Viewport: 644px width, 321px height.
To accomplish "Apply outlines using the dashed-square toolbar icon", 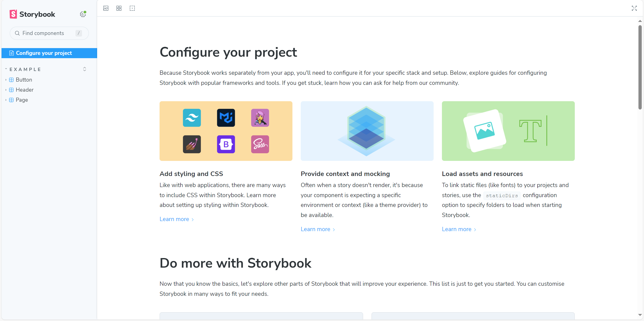I will [x=132, y=8].
